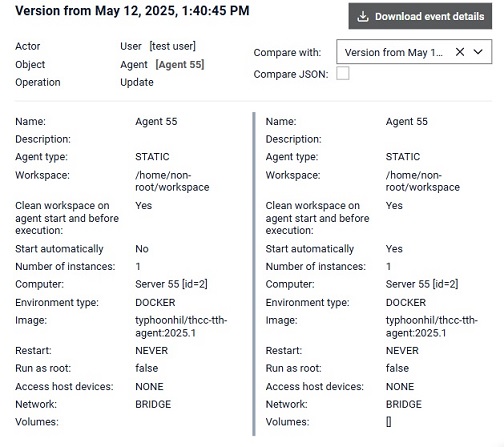Click Start automatically value No on left
The height and width of the screenshot is (447, 504).
[142, 249]
